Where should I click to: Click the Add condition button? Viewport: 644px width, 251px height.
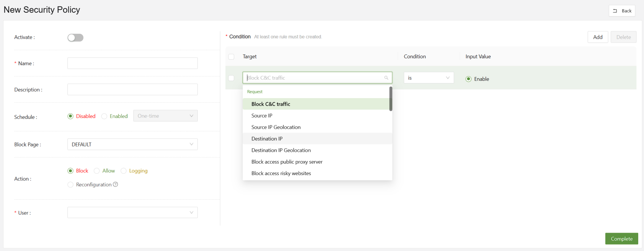[x=598, y=37]
